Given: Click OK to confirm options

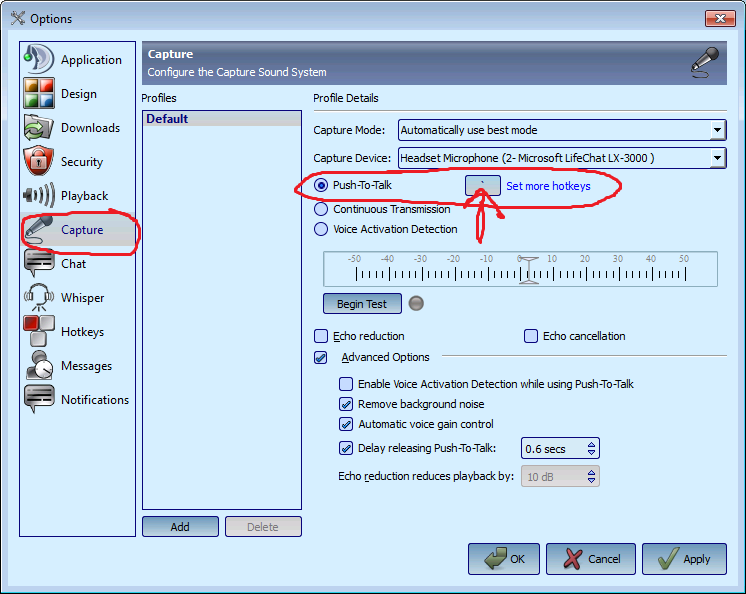Looking at the screenshot, I should coord(504,559).
